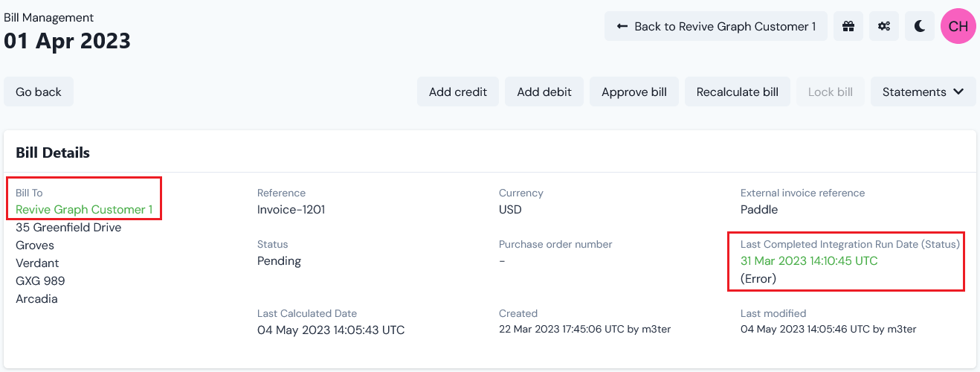
Task: Click the Invoice-1201 reference text
Action: pyautogui.click(x=291, y=209)
